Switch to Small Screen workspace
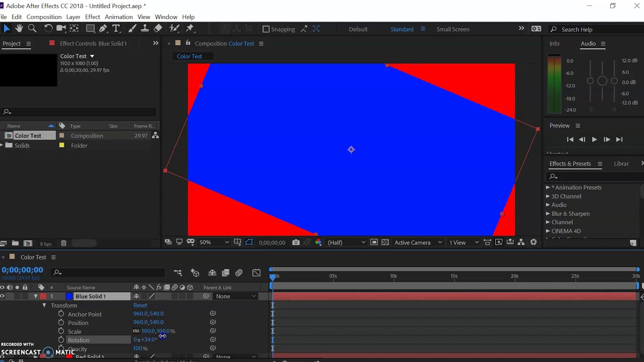The image size is (644, 362). click(x=453, y=29)
